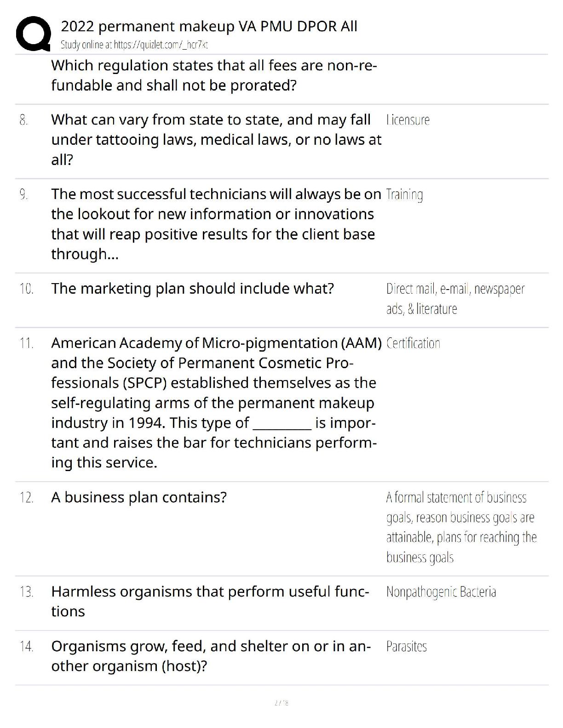Click question number 10
This screenshot has width=563, height=728.
[x=26, y=289]
